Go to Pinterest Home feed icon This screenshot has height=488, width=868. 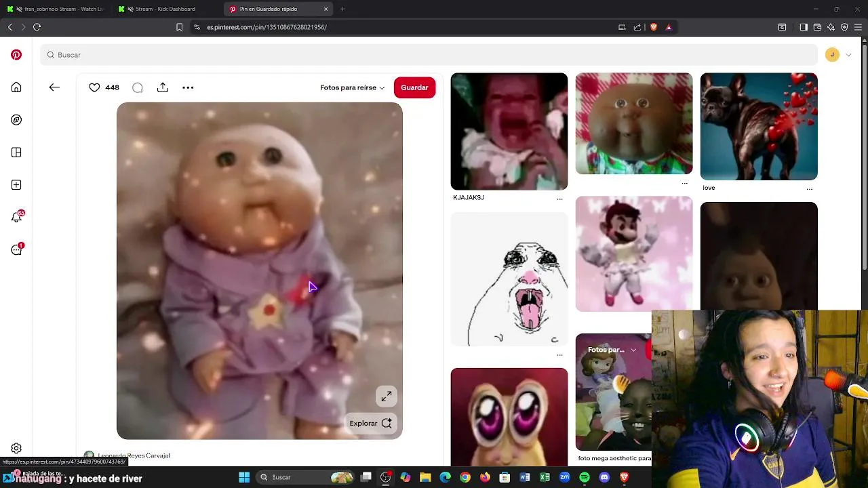[16, 87]
